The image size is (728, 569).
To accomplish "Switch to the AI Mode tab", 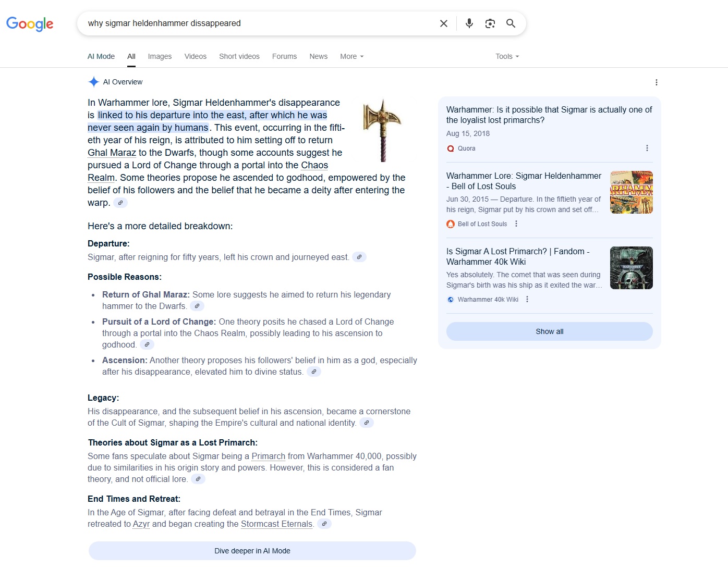I will pos(101,56).
